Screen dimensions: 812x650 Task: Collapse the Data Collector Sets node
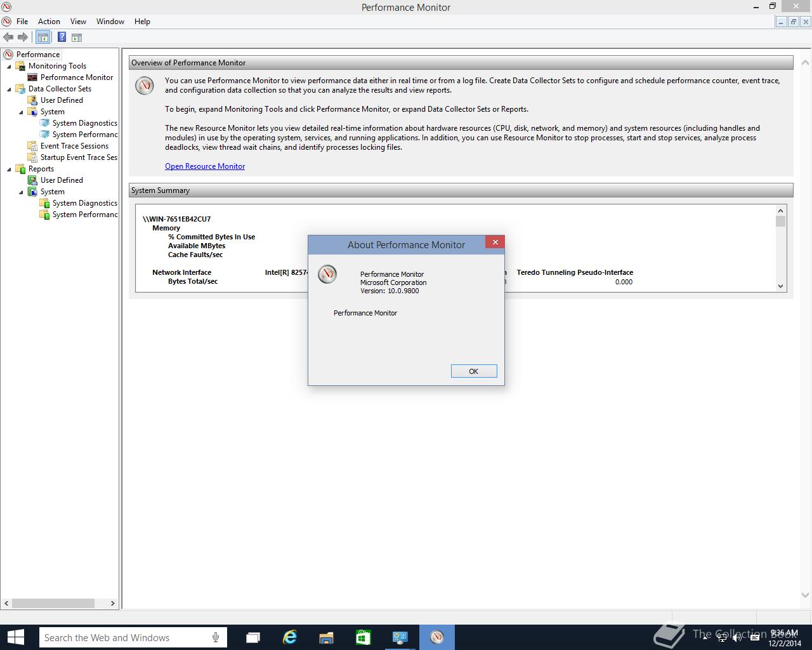9,90
